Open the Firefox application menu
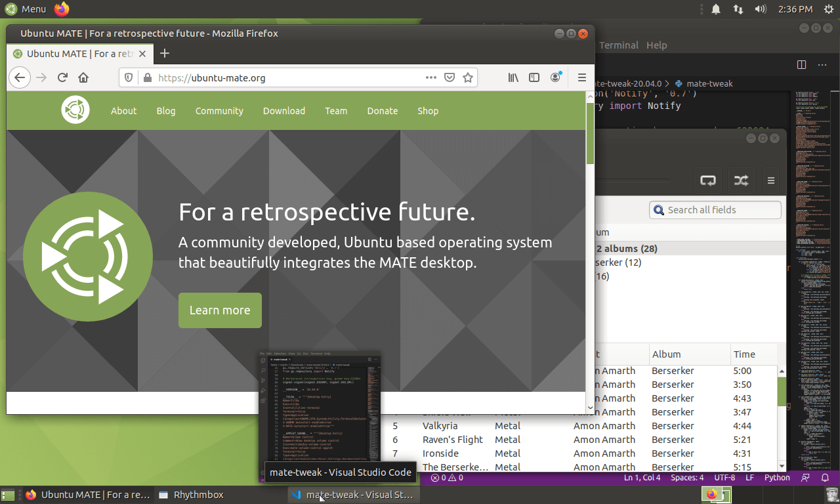This screenshot has width=840, height=504. pyautogui.click(x=582, y=77)
